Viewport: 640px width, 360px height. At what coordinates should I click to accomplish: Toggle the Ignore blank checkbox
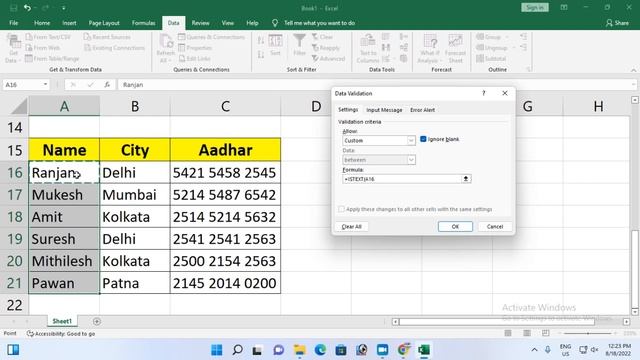coord(423,139)
